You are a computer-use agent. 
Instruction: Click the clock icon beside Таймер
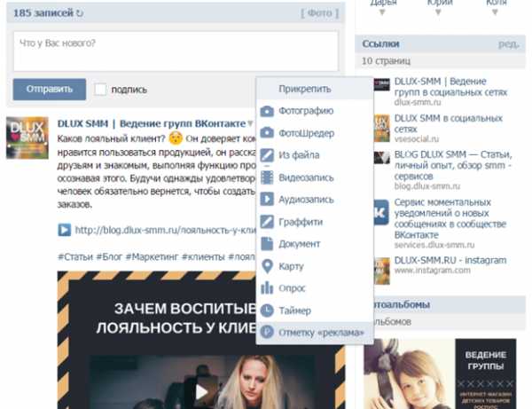(x=267, y=311)
